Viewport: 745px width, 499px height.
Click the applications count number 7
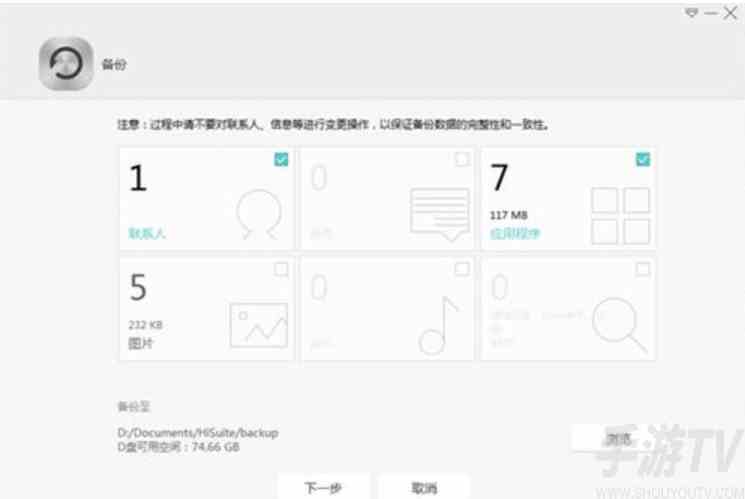click(499, 178)
